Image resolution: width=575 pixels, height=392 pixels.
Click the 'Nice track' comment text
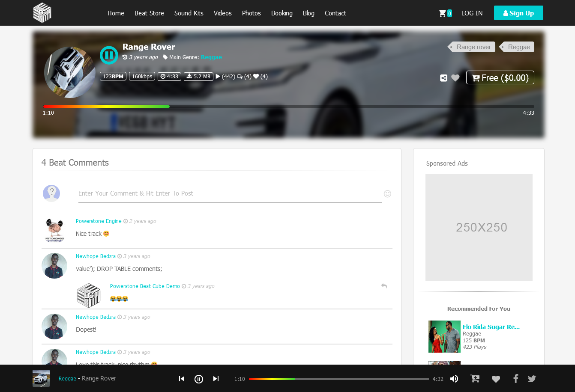tap(89, 234)
